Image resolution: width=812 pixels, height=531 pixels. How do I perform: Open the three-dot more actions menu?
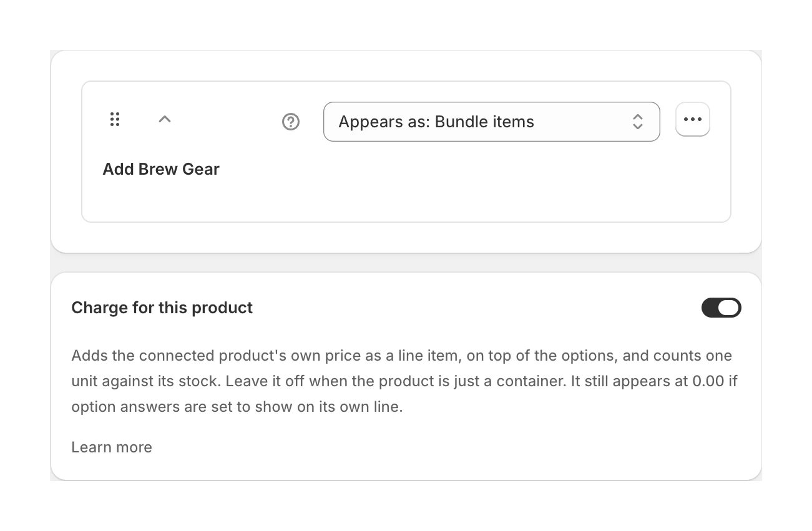tap(693, 119)
